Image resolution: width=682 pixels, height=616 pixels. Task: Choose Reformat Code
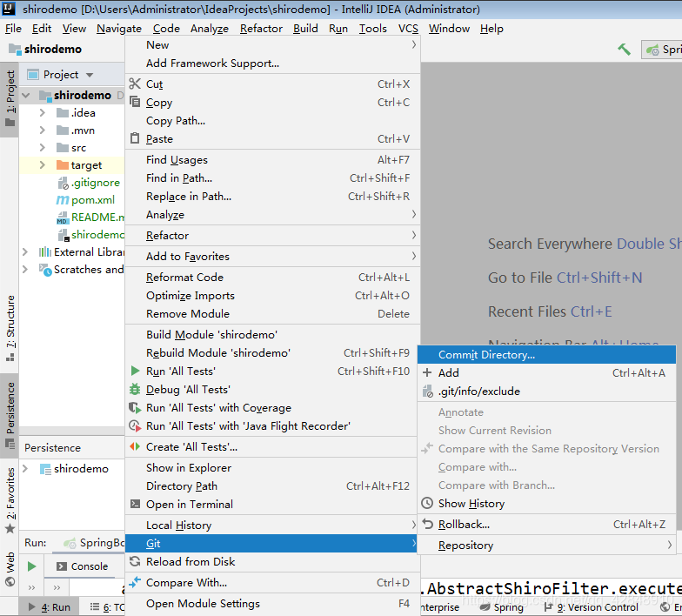click(x=272, y=277)
